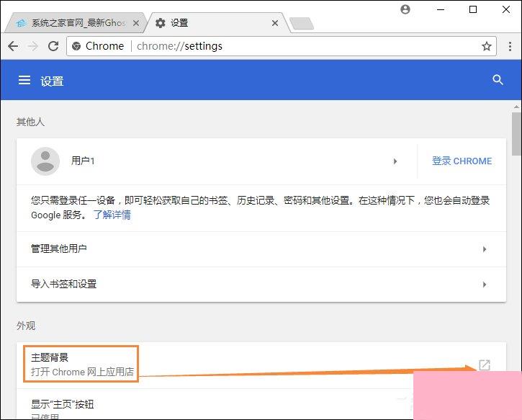Click the address bar with chrome://settings
Screen dimensions: 522x420
click(282, 46)
